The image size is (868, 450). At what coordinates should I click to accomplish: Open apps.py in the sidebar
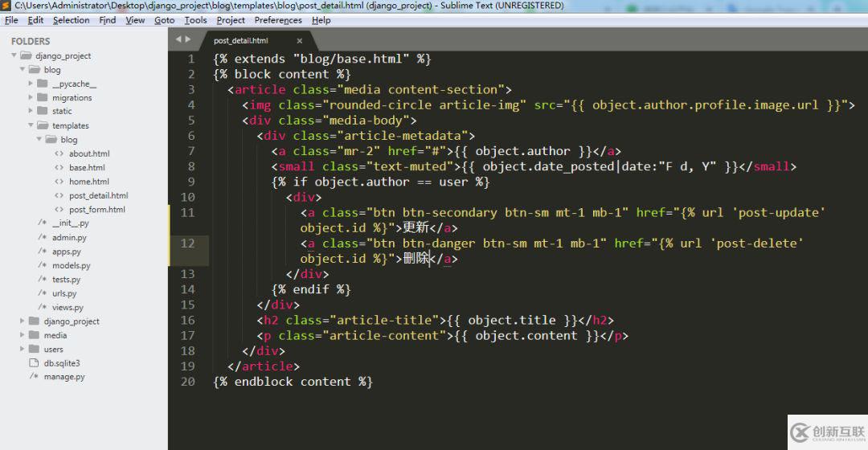67,252
